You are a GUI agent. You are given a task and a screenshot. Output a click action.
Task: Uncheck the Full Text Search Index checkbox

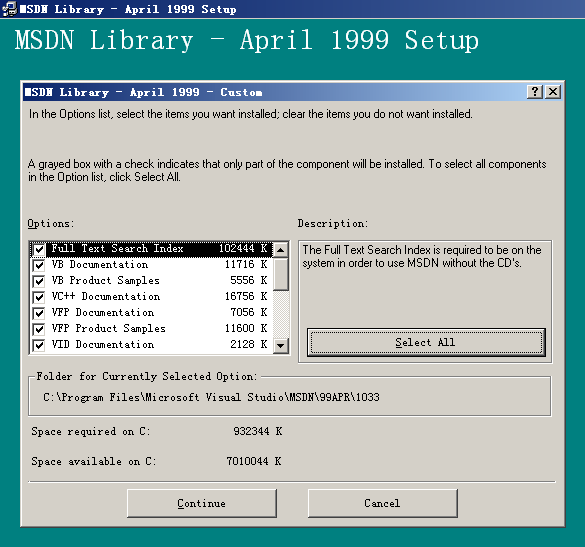(x=39, y=249)
